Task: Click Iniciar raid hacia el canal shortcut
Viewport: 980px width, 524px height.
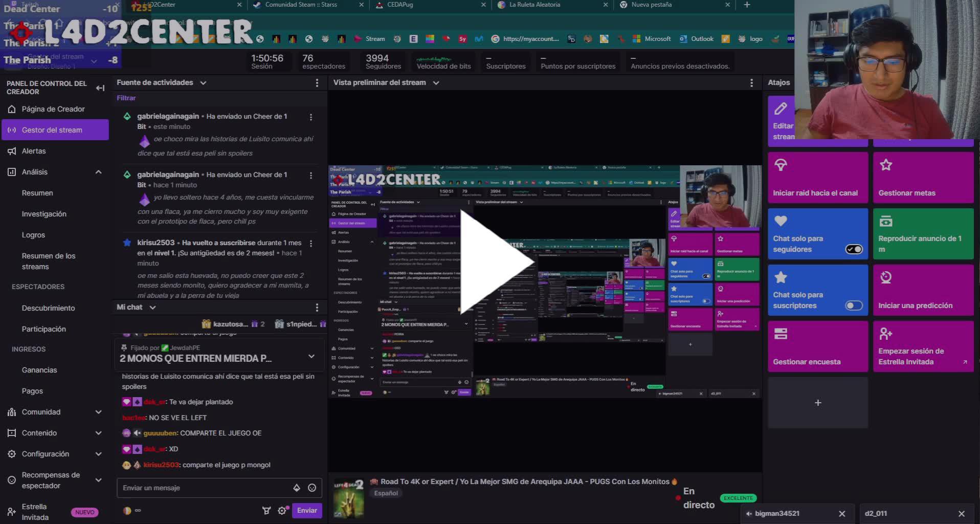Action: 817,177
